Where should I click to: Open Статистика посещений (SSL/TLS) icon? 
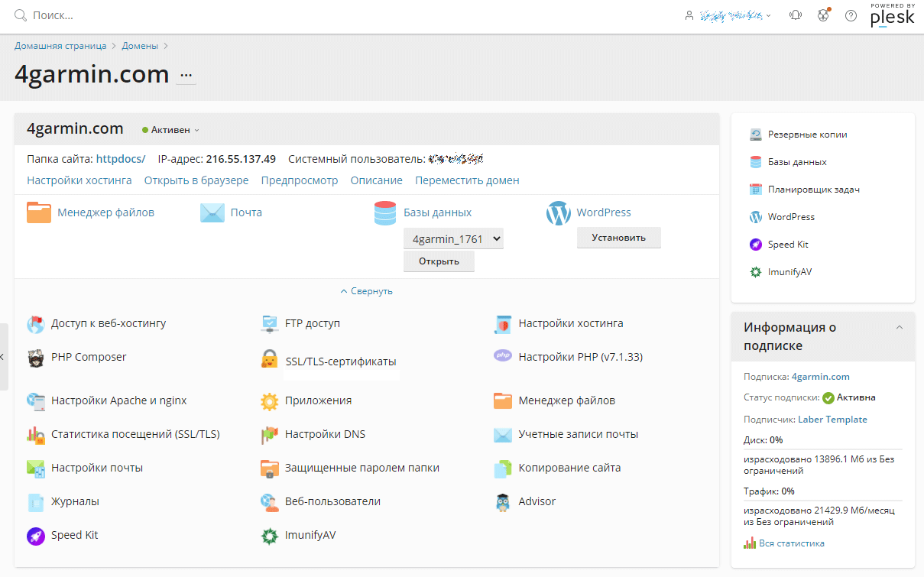click(x=36, y=435)
